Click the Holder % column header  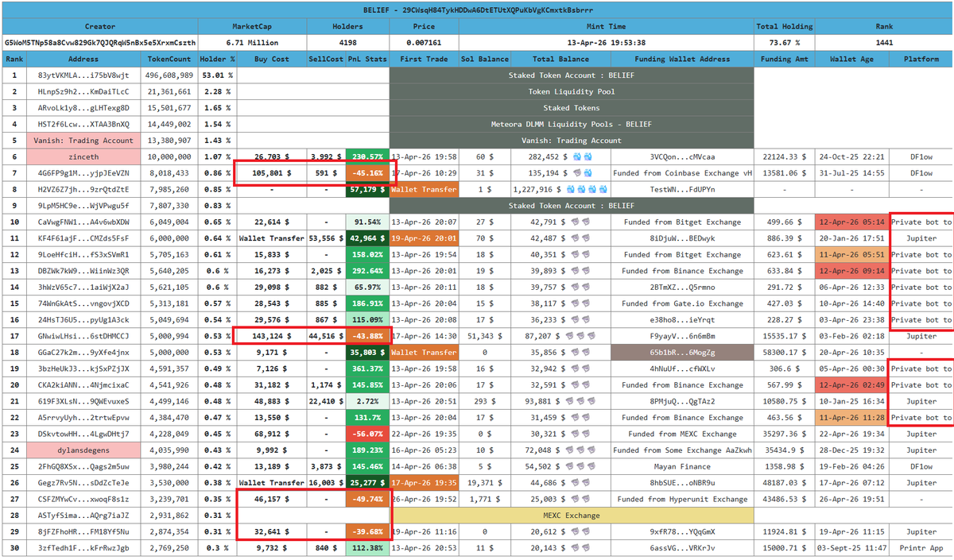217,59
